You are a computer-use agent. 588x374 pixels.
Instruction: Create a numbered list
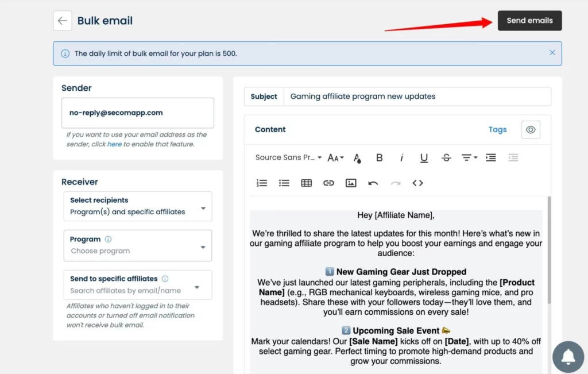point(262,183)
